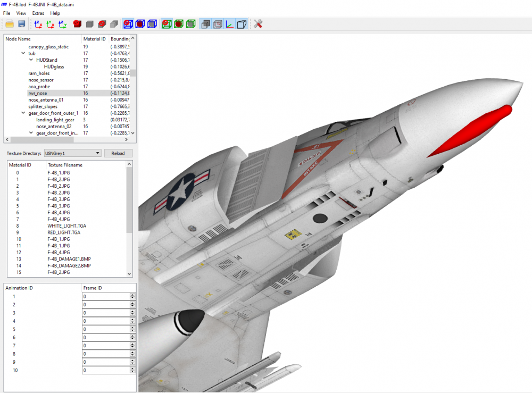Decrement Frame ID spinner for animation 3
This screenshot has width=532, height=393.
point(132,315)
